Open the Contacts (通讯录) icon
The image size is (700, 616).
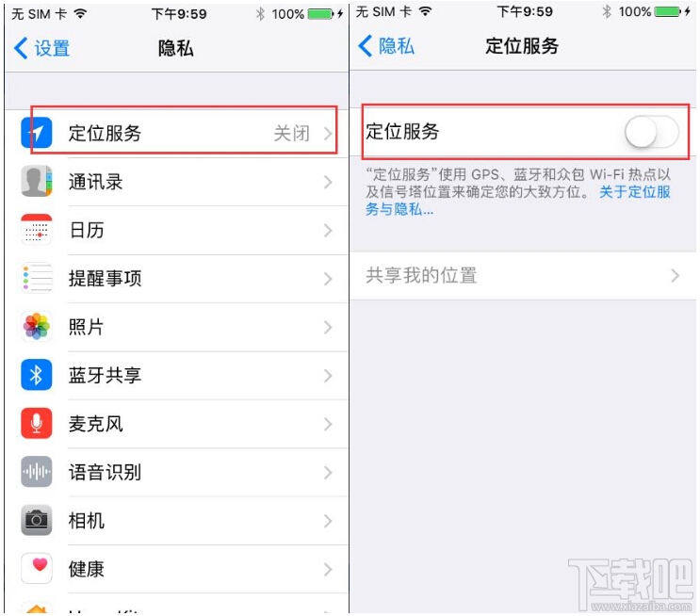[x=36, y=181]
